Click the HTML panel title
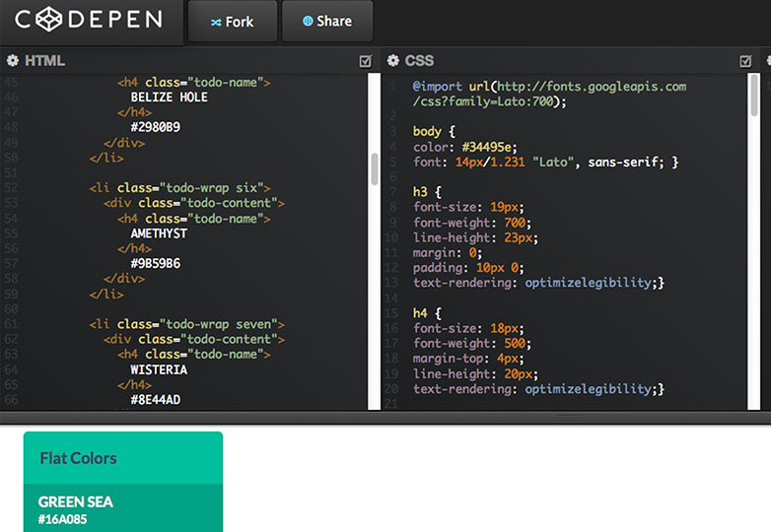 (44, 61)
